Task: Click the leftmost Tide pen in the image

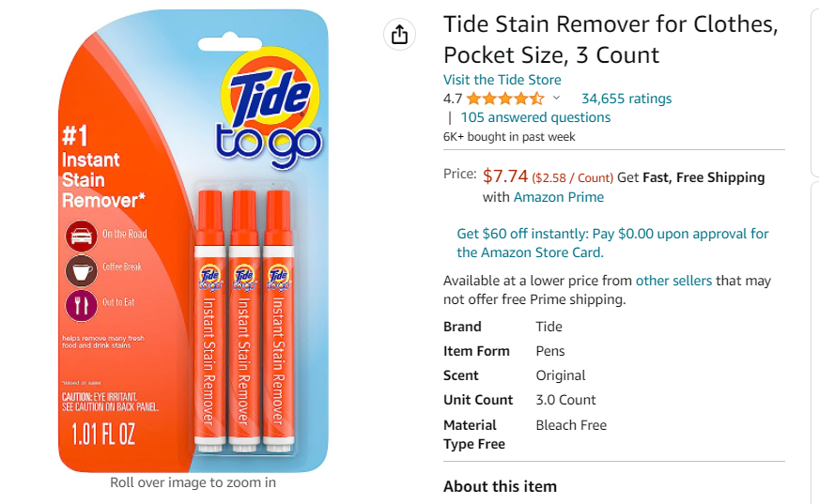Action: (211, 319)
